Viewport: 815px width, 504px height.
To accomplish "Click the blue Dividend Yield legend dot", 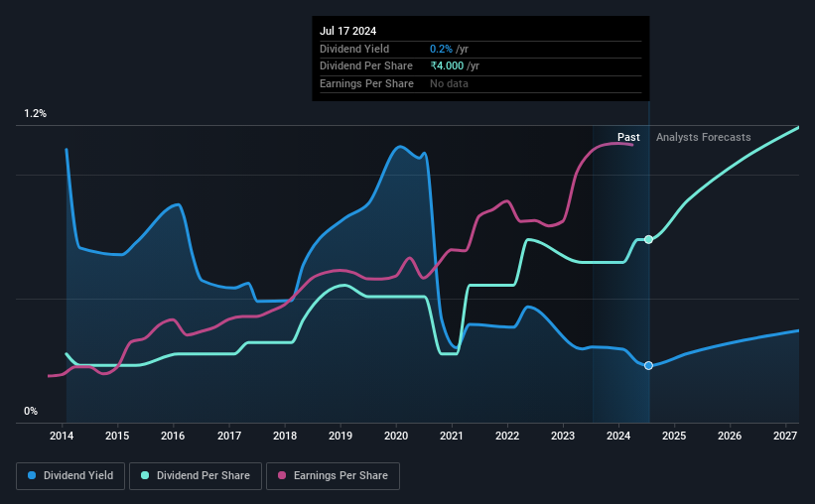I will click(32, 475).
